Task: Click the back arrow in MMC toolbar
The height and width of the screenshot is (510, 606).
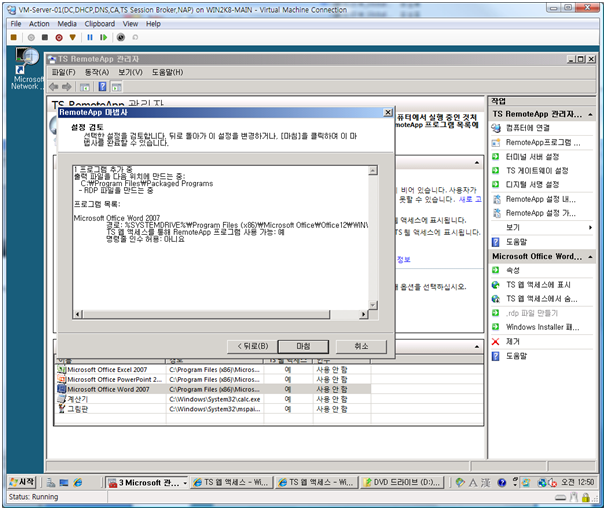Action: pyautogui.click(x=54, y=87)
